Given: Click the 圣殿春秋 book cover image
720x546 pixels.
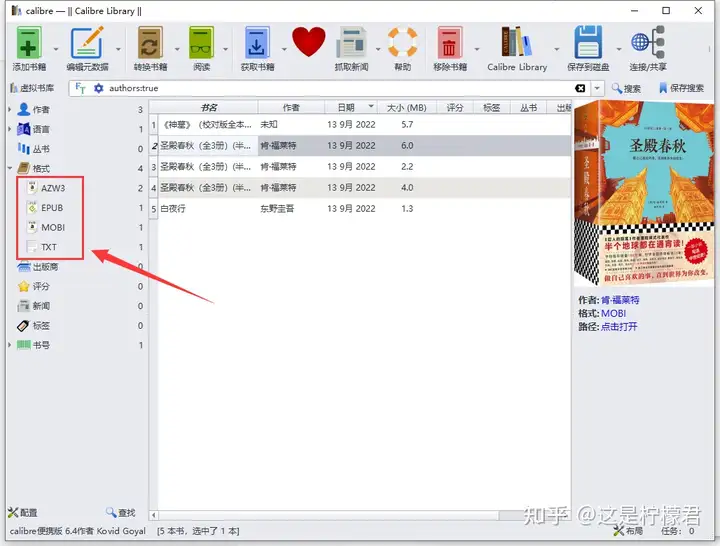Looking at the screenshot, I should pyautogui.click(x=644, y=193).
